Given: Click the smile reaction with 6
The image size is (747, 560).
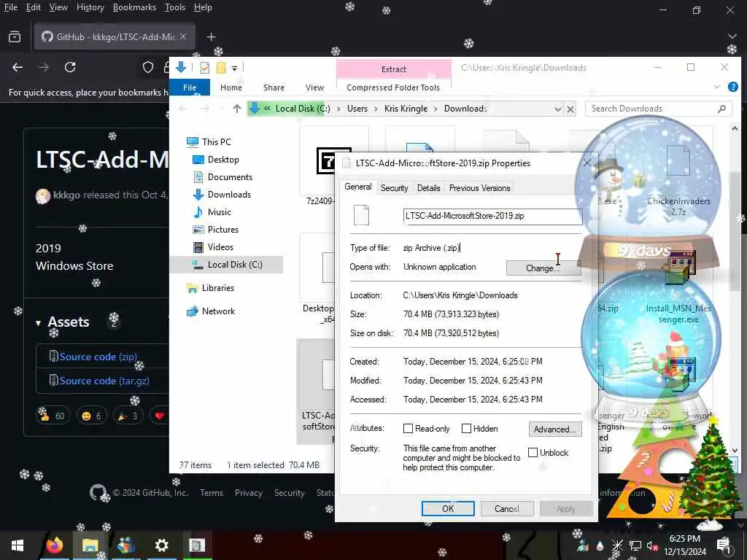Looking at the screenshot, I should click(91, 416).
